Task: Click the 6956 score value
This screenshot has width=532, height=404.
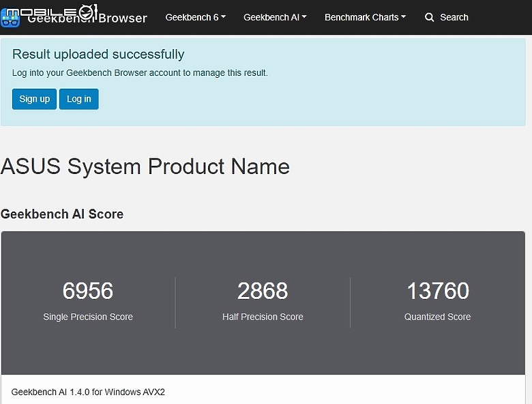Action: click(x=88, y=291)
